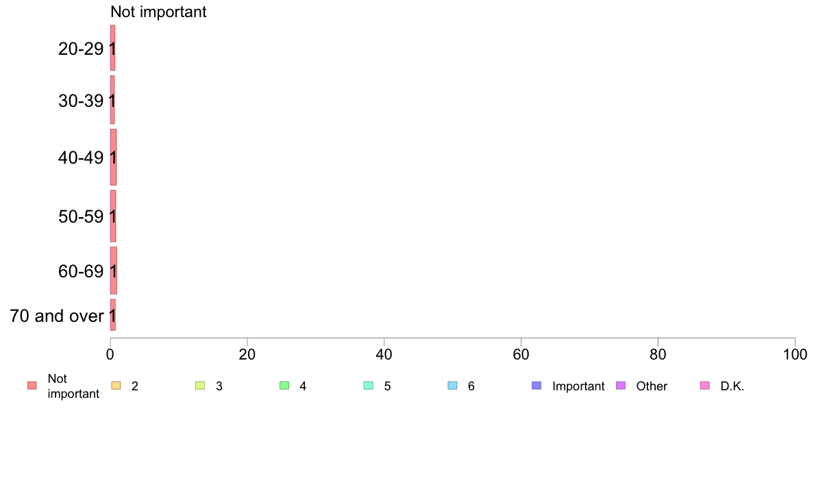The width and height of the screenshot is (814, 504).
Task: Click the 30-39 row label
Action: [x=81, y=101]
